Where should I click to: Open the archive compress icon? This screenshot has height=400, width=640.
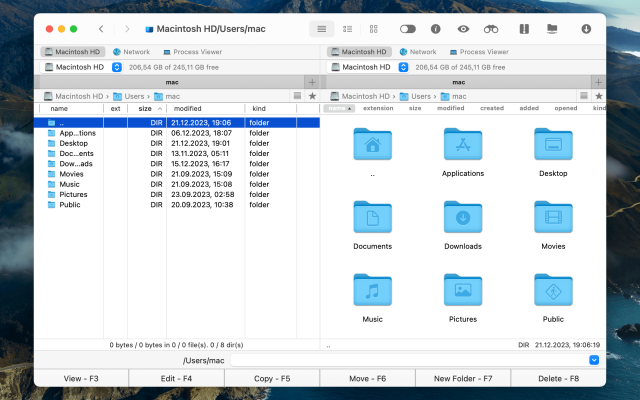pos(521,29)
